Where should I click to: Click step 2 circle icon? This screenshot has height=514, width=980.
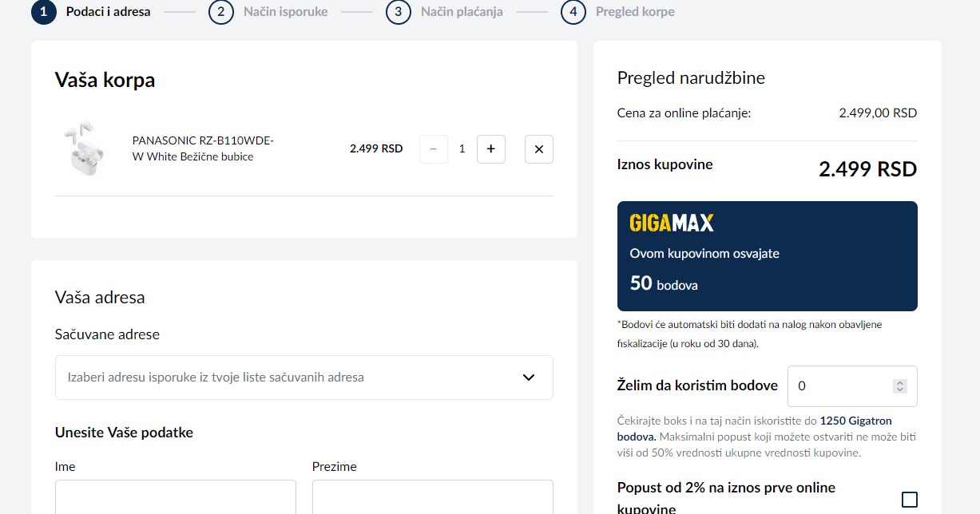[221, 12]
